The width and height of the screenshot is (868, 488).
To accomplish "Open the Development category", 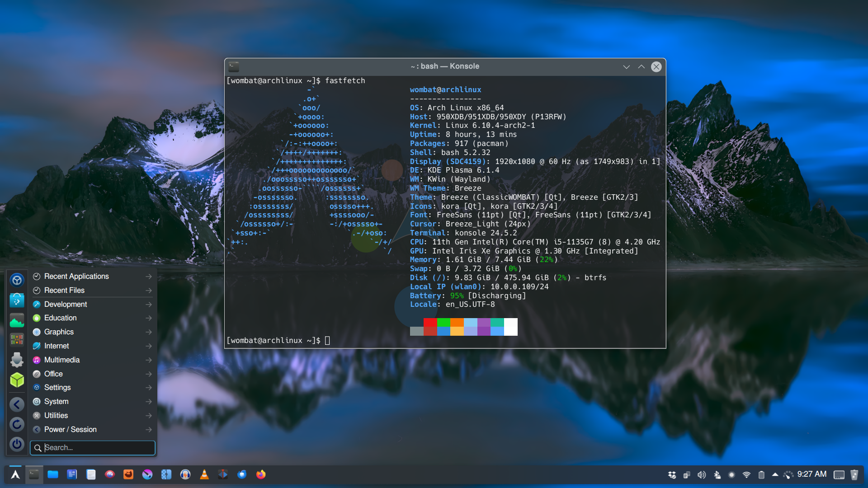I will [92, 304].
